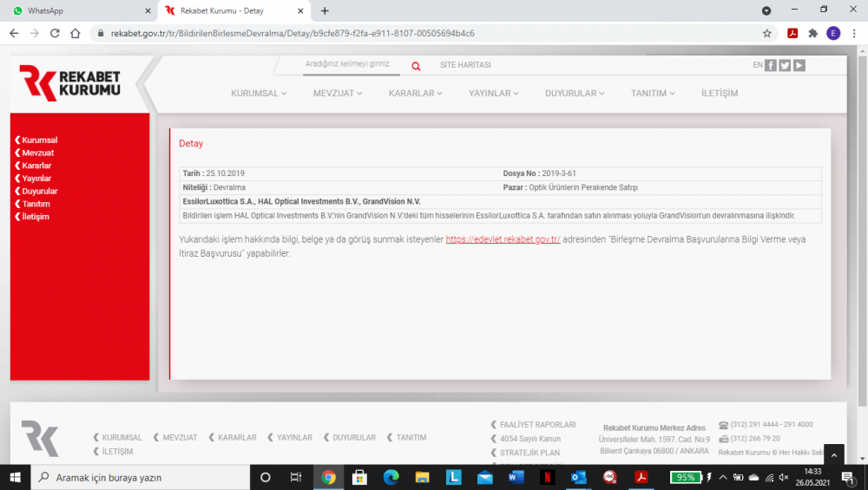Close the Rekabet Kurumu - Detay tab
The image size is (868, 490).
click(x=300, y=10)
